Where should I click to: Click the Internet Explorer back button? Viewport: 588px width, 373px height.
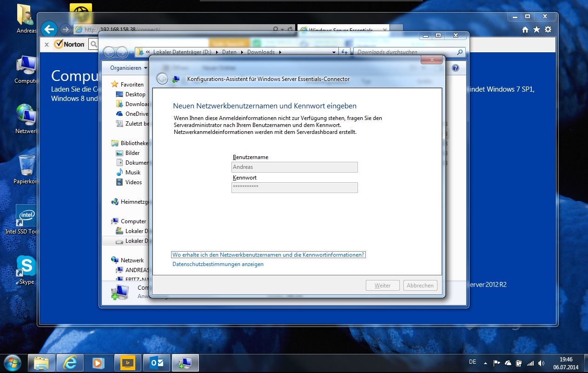(49, 29)
